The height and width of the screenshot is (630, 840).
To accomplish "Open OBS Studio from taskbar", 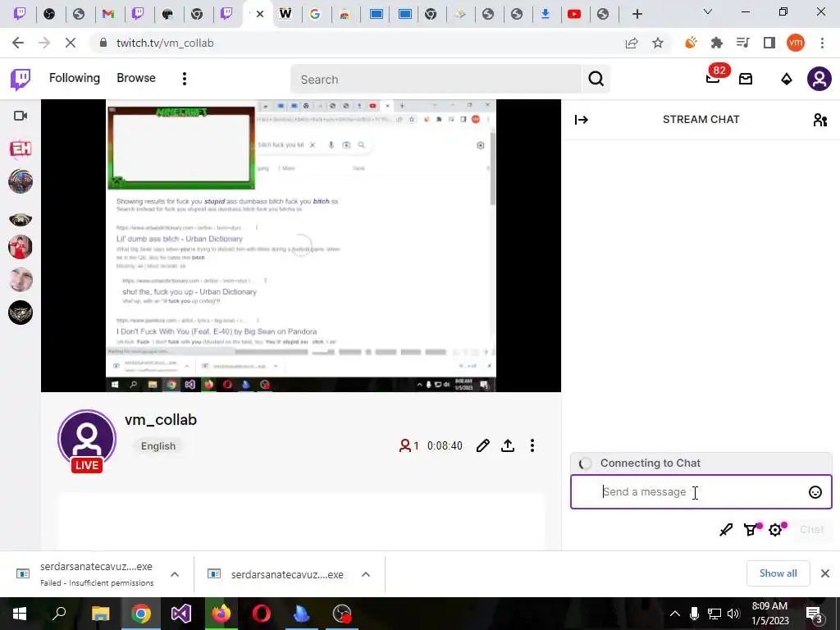I will (x=342, y=614).
